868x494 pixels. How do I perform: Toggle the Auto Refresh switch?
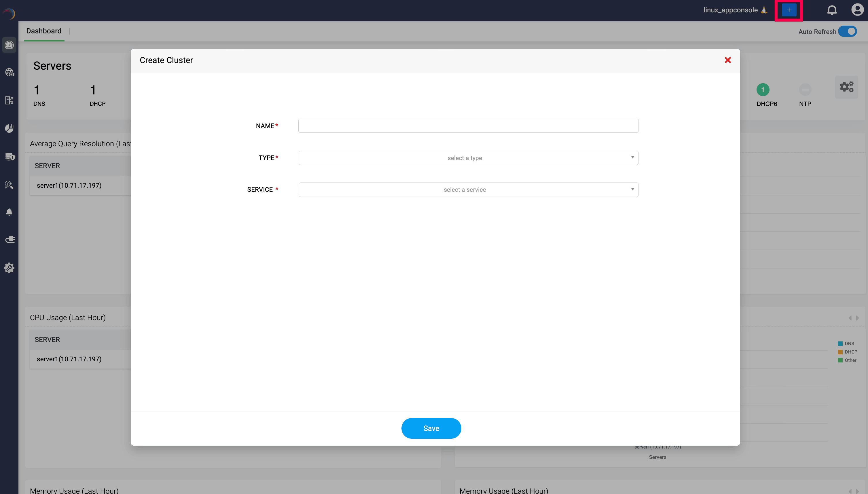click(847, 32)
